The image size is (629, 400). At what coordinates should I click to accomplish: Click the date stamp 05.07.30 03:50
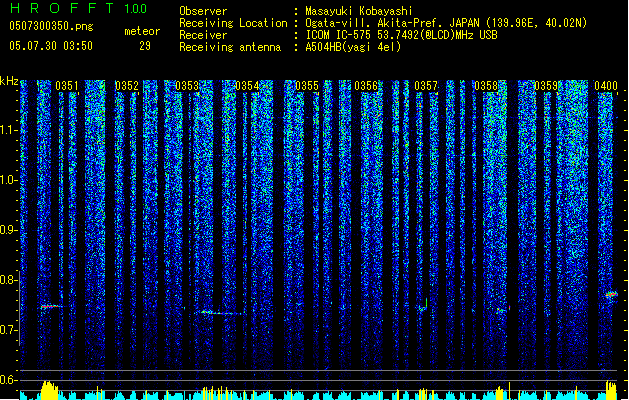(51, 46)
